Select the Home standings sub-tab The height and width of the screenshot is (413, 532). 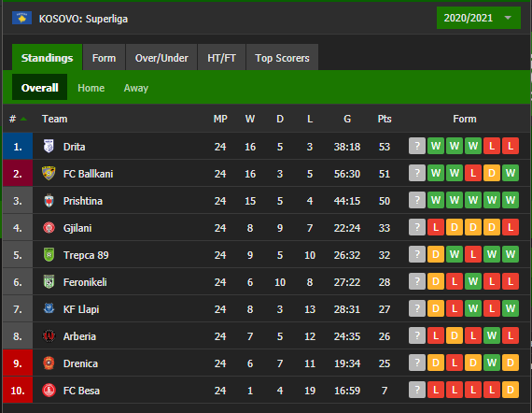point(91,88)
